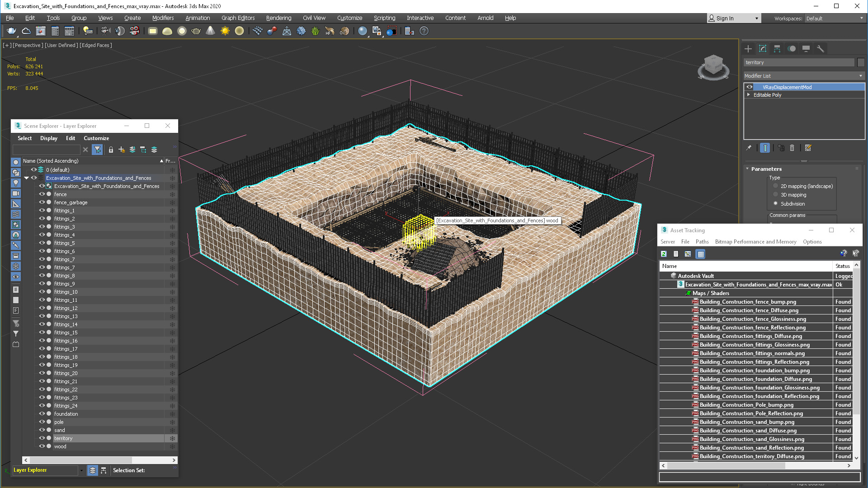The image size is (868, 488).
Task: Click Configure Modifier Sets icon
Action: [808, 148]
